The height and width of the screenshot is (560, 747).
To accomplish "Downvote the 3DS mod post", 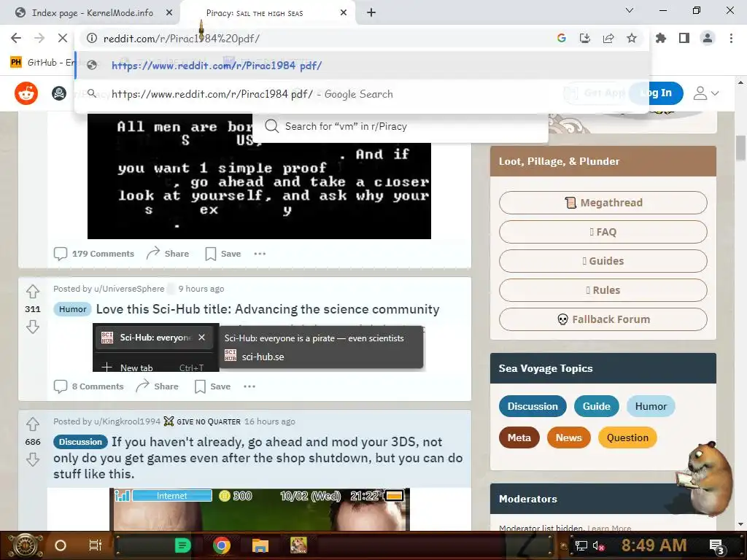I will coord(32,459).
